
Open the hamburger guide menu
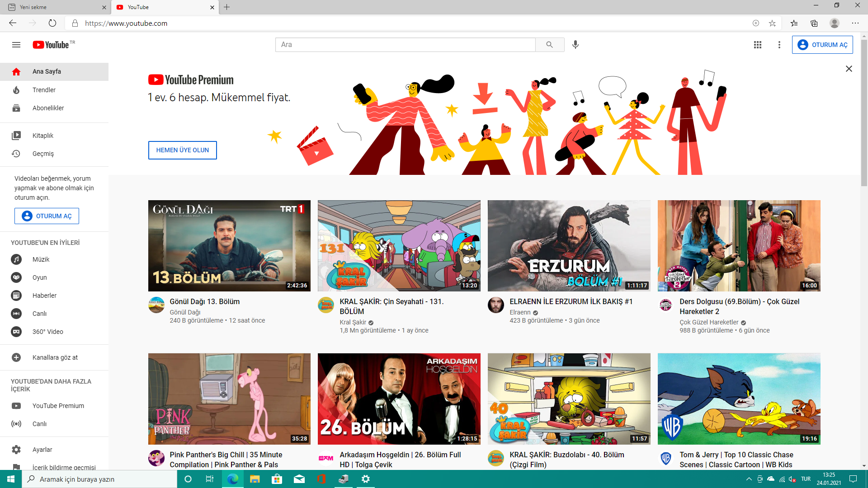[16, 45]
